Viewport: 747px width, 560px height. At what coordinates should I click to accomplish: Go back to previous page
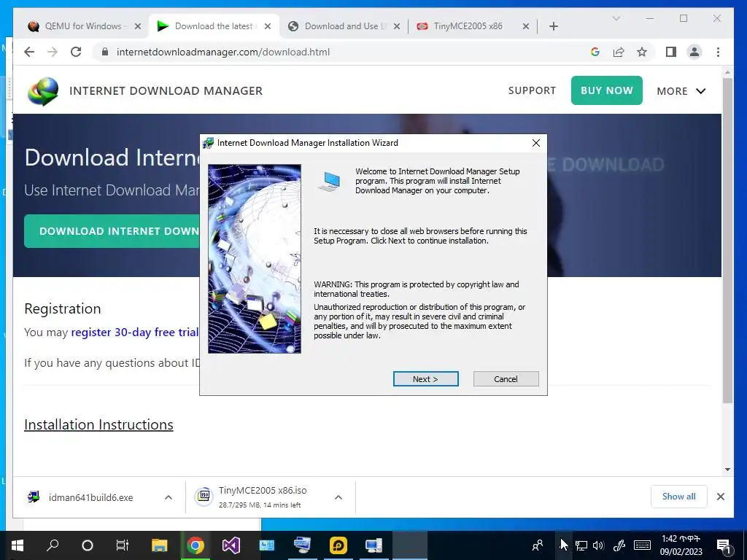click(29, 52)
